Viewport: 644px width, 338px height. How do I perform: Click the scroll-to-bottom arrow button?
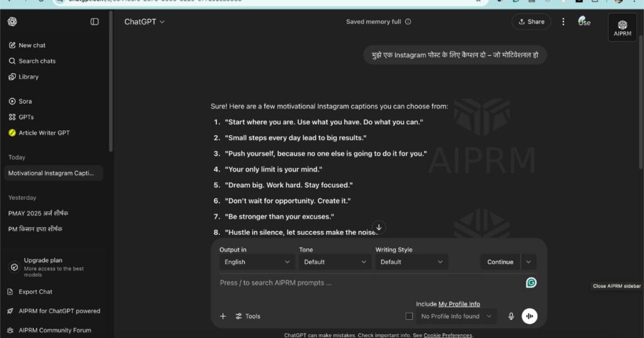coord(379,227)
